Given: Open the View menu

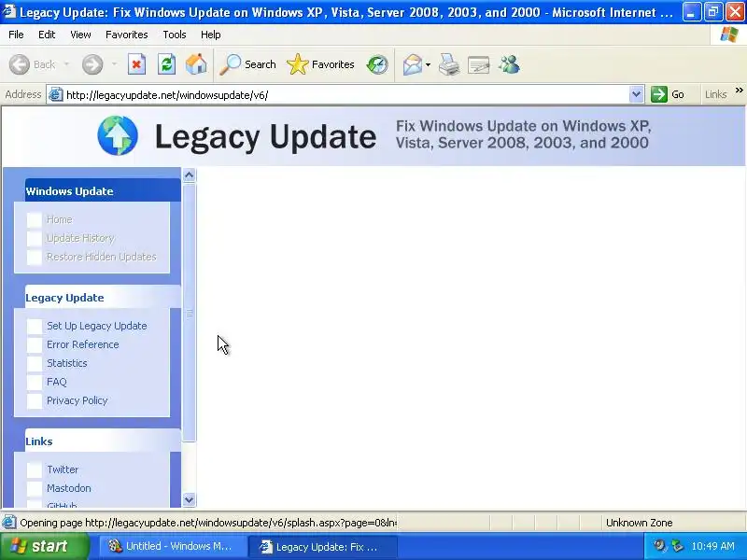Looking at the screenshot, I should coord(80,35).
